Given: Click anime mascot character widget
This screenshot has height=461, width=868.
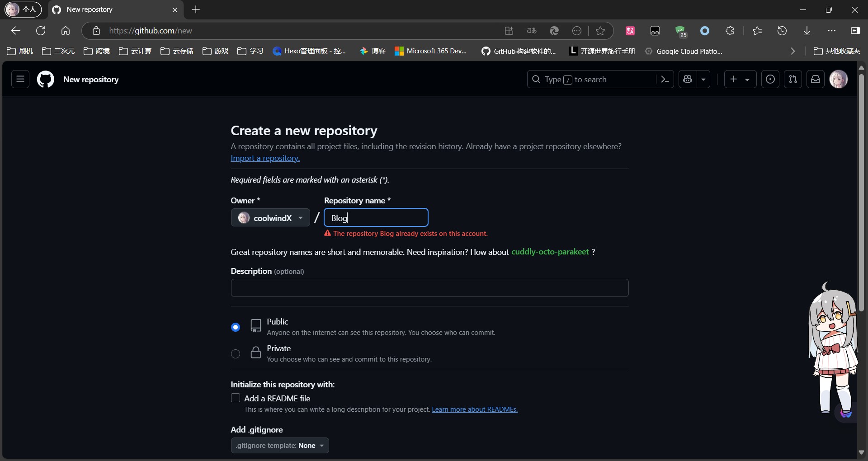Looking at the screenshot, I should [x=833, y=349].
